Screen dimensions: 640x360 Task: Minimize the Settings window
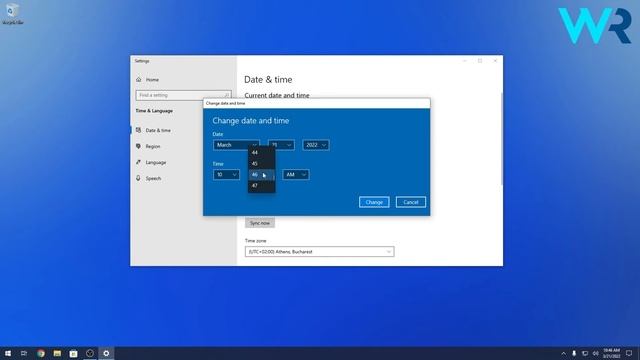click(465, 61)
